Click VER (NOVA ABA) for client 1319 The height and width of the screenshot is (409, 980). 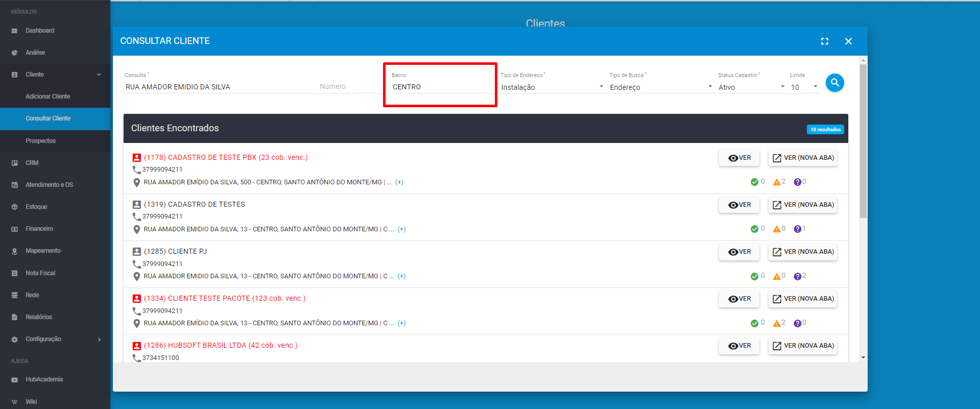[803, 205]
